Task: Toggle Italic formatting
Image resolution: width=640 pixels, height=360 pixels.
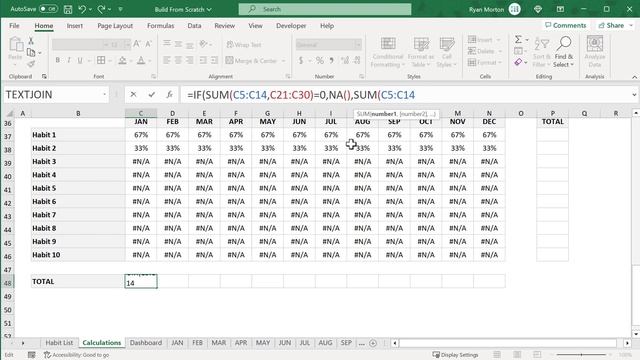Action: pos(69,60)
